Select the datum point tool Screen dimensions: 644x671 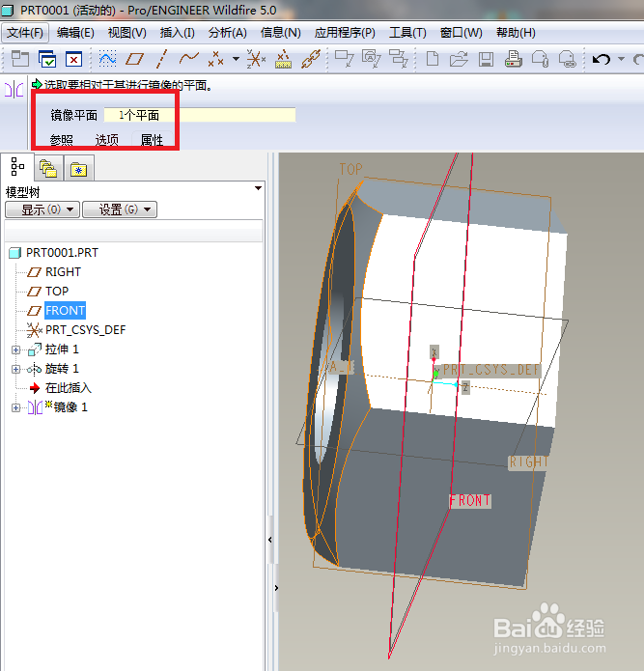click(215, 59)
